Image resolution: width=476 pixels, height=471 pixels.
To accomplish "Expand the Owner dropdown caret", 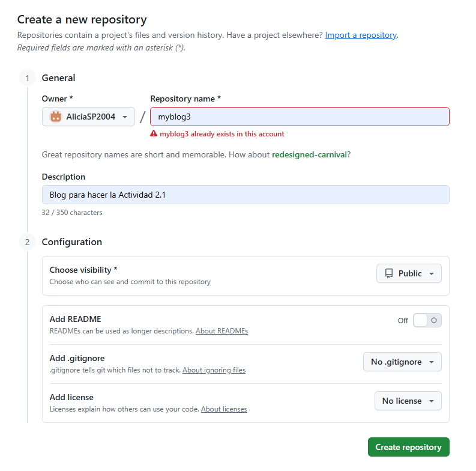I will pos(125,117).
